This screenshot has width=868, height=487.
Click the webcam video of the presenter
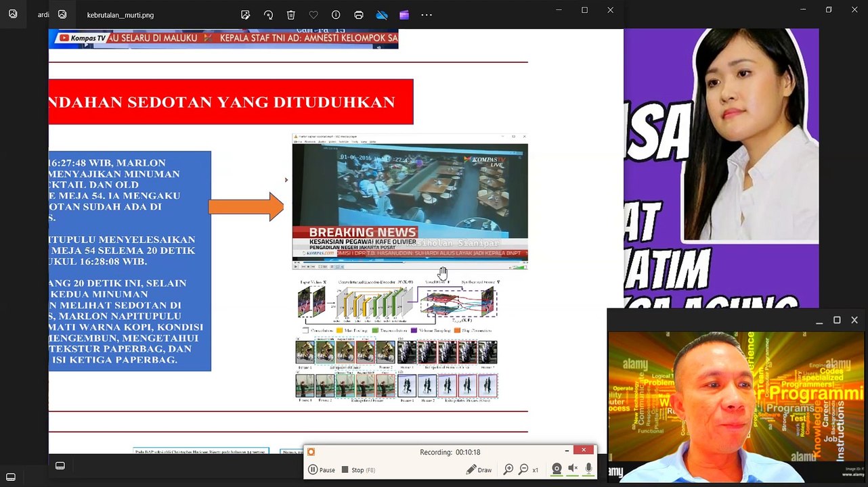736,407
